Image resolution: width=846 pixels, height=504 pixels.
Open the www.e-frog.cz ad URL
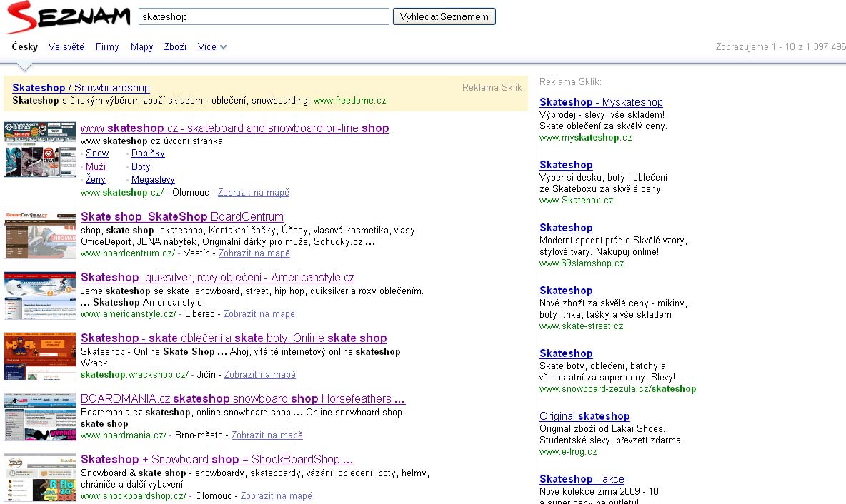568,452
